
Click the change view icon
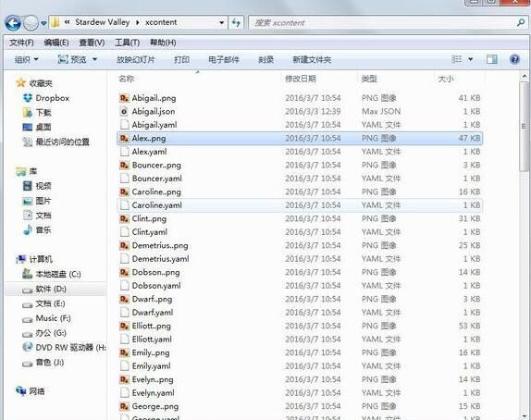(457, 59)
